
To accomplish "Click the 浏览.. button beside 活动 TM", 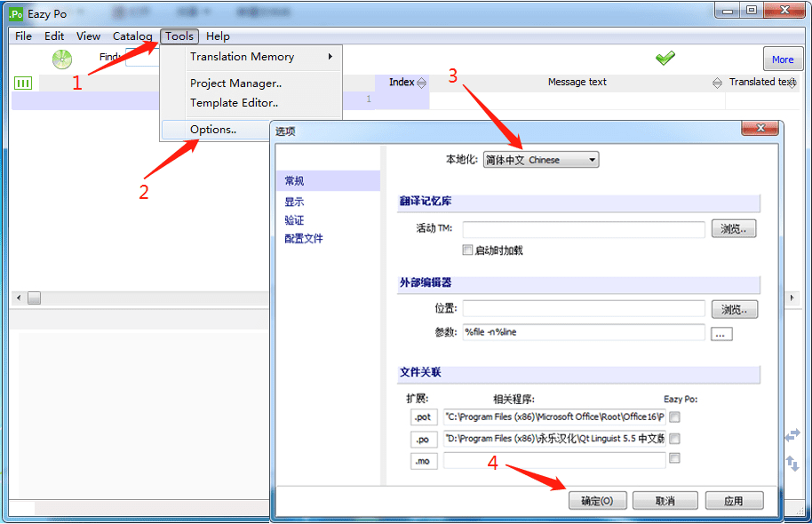I will [734, 229].
